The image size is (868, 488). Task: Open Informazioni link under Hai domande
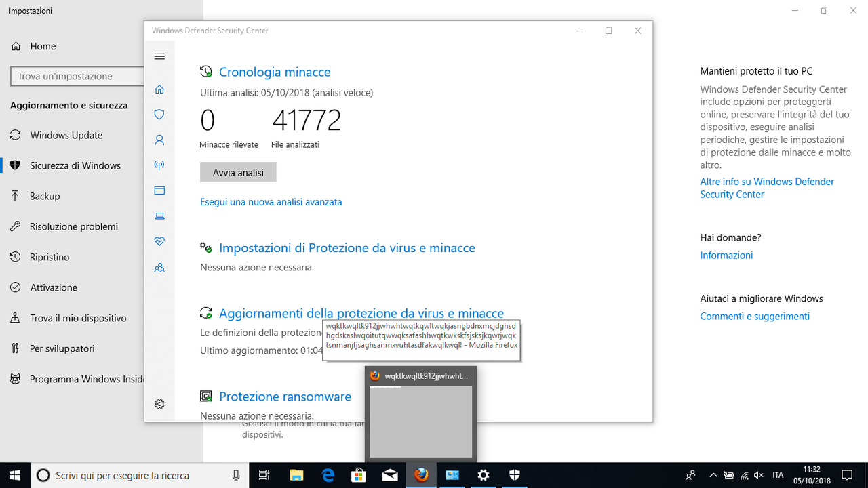click(726, 256)
